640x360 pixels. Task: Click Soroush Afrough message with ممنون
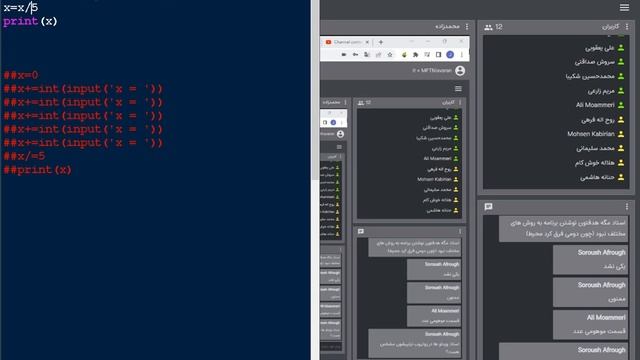pos(590,292)
